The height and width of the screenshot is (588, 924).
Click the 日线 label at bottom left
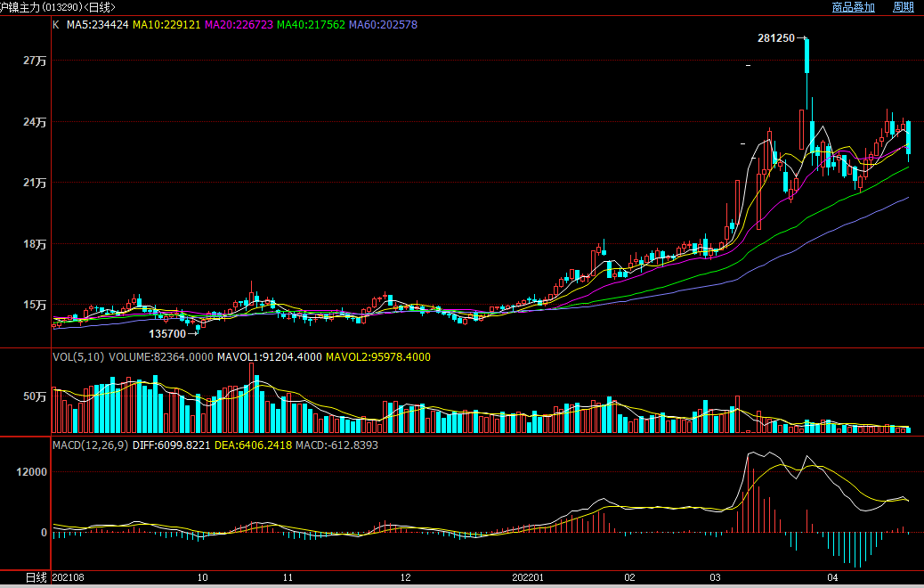[36, 578]
